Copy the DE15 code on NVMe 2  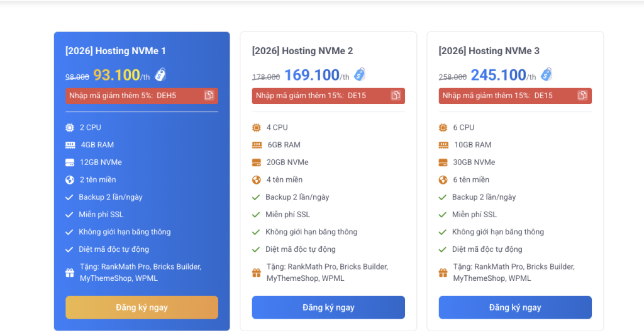coord(396,96)
